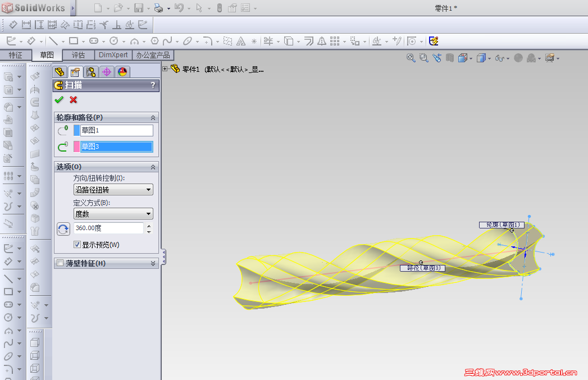Click the Trim Entities icon
The height and width of the screenshot is (380, 588).
click(x=268, y=41)
